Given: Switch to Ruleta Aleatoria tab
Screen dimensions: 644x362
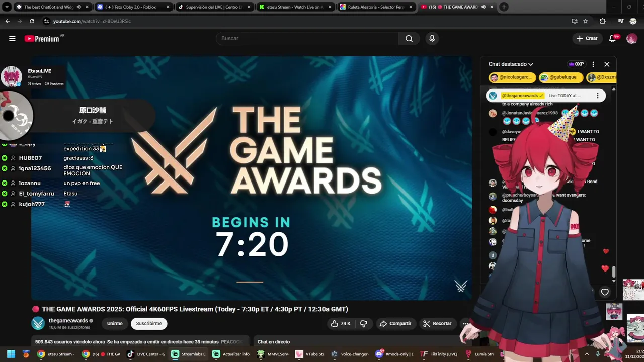Looking at the screenshot, I should (x=377, y=7).
